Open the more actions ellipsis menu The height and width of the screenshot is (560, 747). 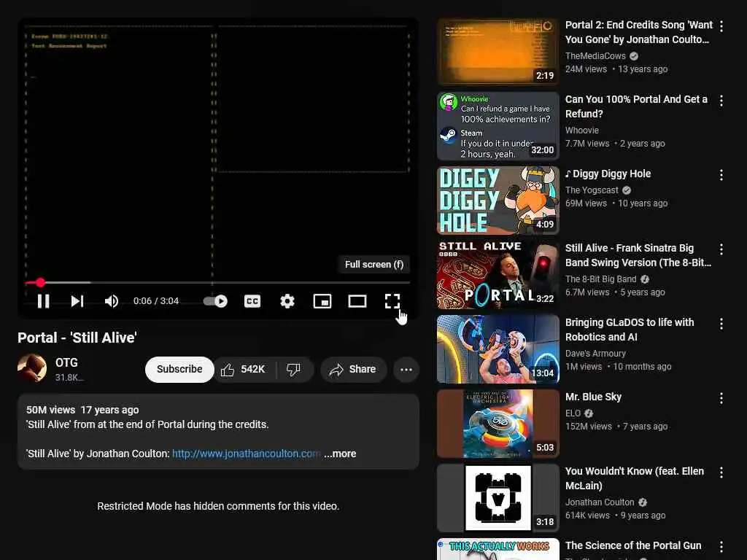click(x=406, y=369)
